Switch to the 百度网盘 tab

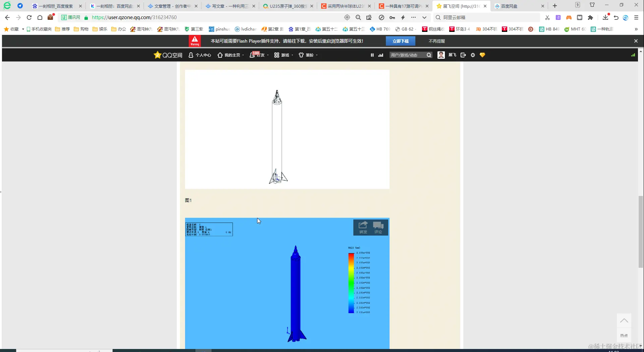519,6
